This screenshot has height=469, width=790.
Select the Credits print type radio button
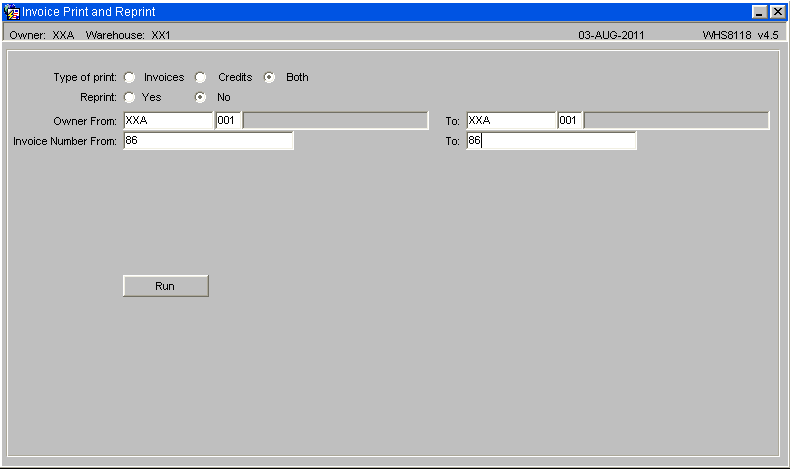tap(201, 78)
